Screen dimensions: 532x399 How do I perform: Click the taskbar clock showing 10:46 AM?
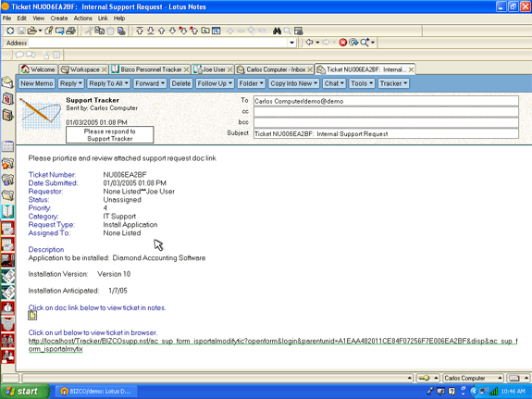pyautogui.click(x=513, y=392)
